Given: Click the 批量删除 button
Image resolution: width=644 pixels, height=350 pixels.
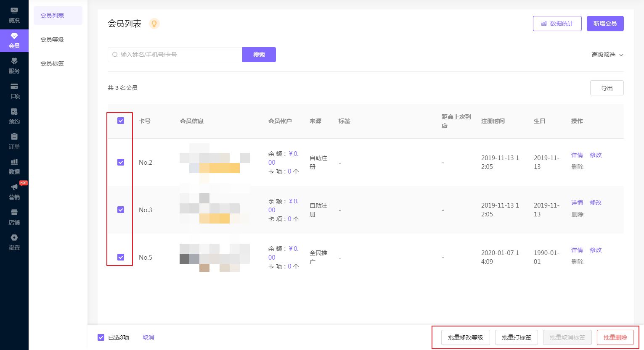Looking at the screenshot, I should coord(615,337).
